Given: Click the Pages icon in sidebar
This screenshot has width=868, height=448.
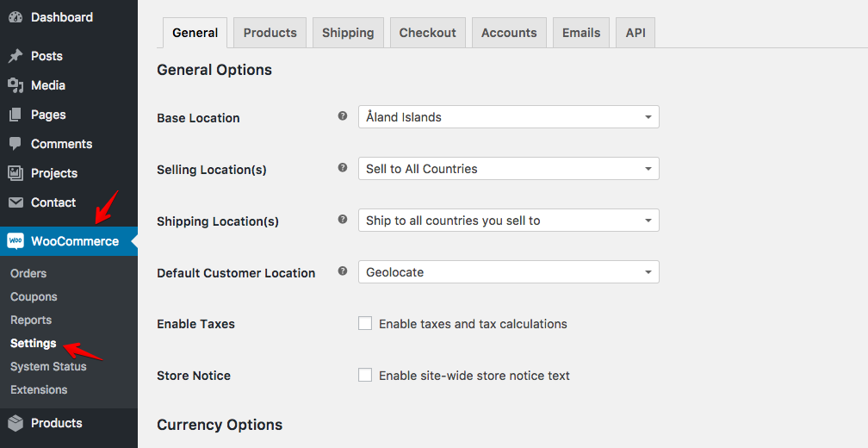Looking at the screenshot, I should click(x=15, y=115).
